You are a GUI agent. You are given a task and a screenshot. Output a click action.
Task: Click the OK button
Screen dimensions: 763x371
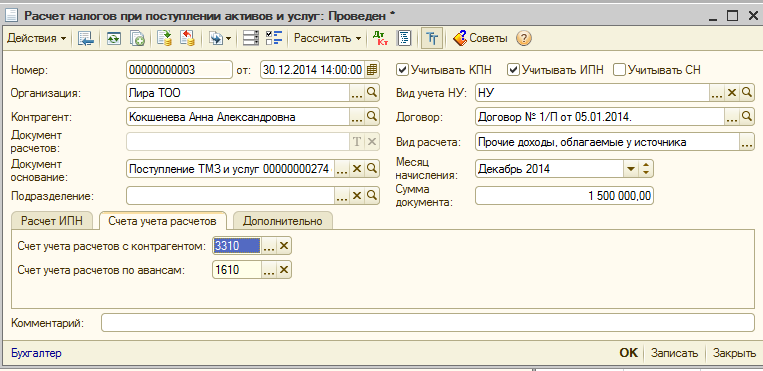click(x=628, y=353)
